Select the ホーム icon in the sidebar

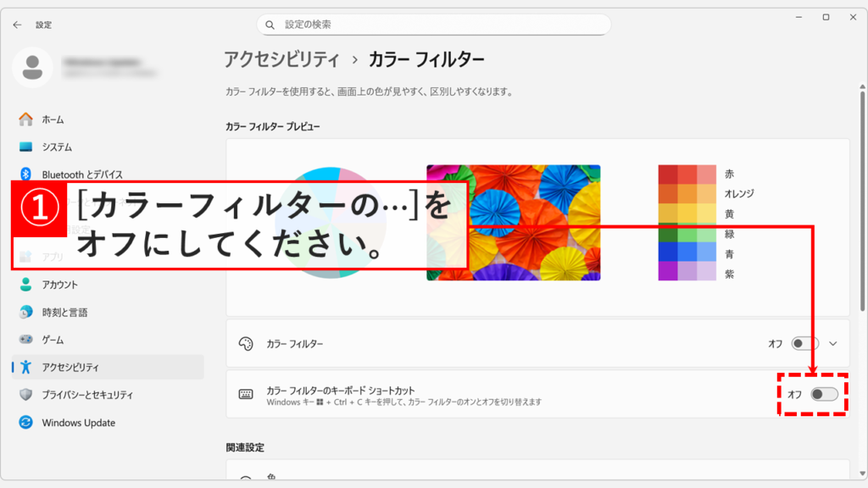pyautogui.click(x=26, y=119)
